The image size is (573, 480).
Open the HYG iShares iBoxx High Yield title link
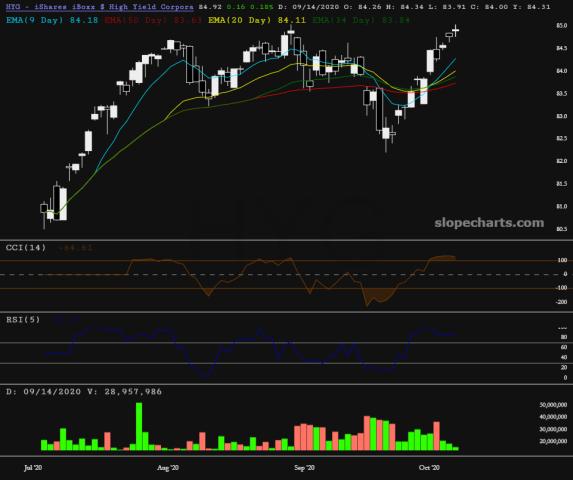[x=99, y=7]
